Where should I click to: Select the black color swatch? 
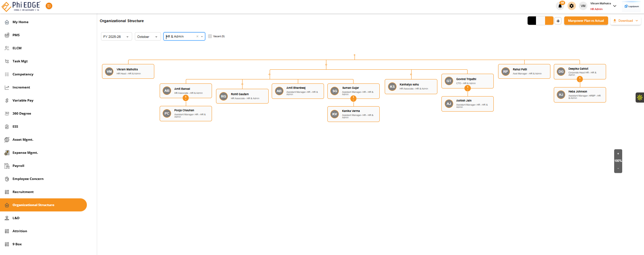click(x=532, y=21)
